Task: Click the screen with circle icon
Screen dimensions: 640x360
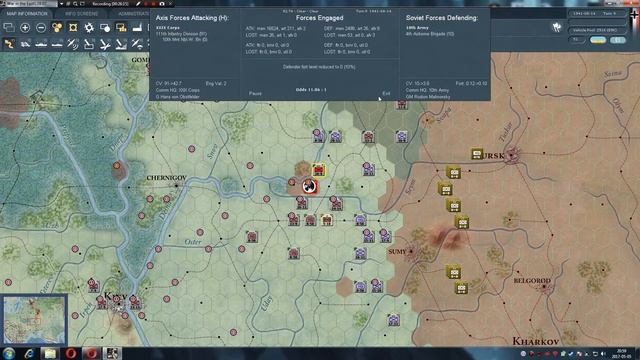Action: click(x=105, y=28)
